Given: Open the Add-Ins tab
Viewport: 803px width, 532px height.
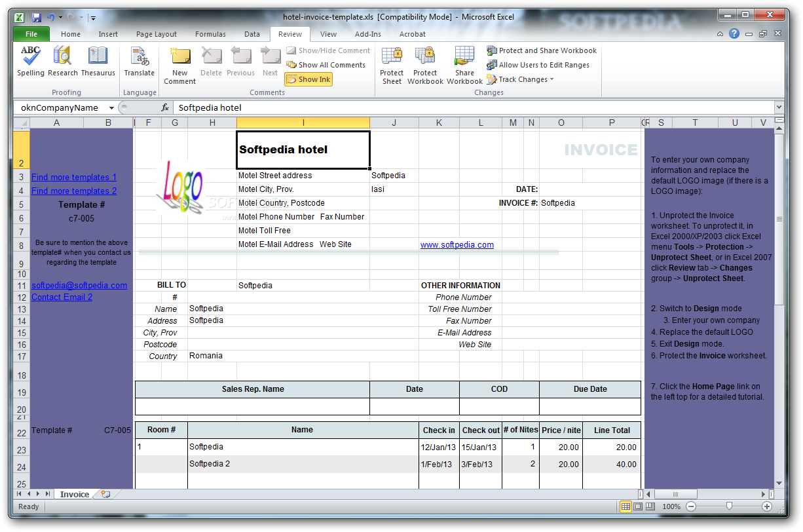Looking at the screenshot, I should pos(368,34).
